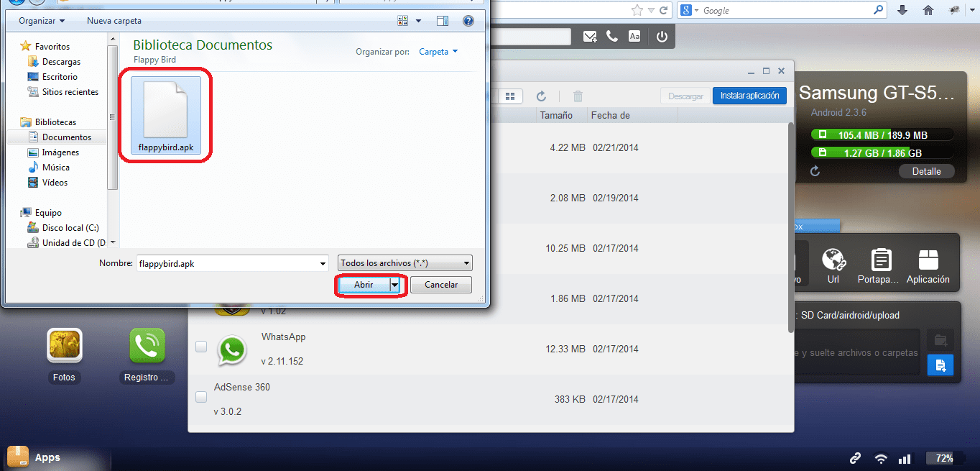
Task: Expand the view options dropdown arrow
Action: click(417, 21)
